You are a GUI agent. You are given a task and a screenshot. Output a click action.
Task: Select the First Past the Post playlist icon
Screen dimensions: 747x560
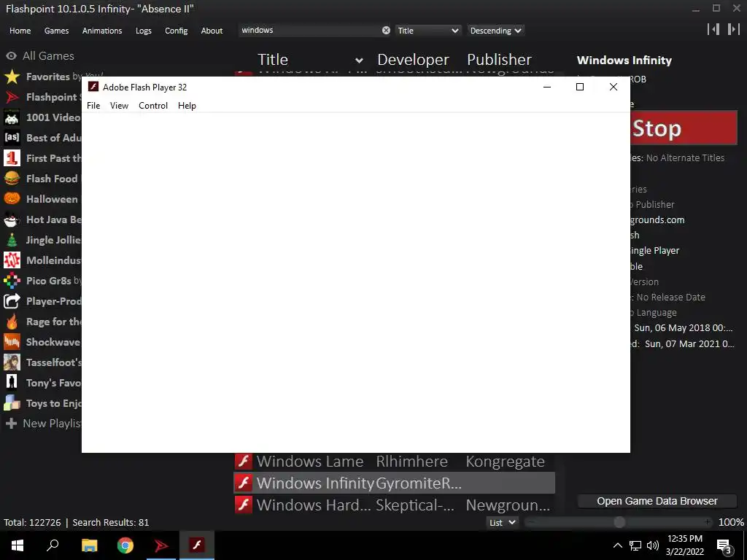[12, 158]
